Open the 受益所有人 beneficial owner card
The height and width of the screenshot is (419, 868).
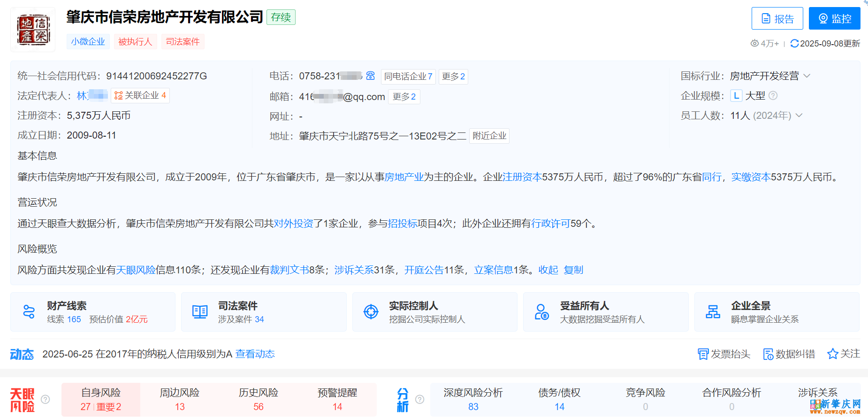coord(605,312)
